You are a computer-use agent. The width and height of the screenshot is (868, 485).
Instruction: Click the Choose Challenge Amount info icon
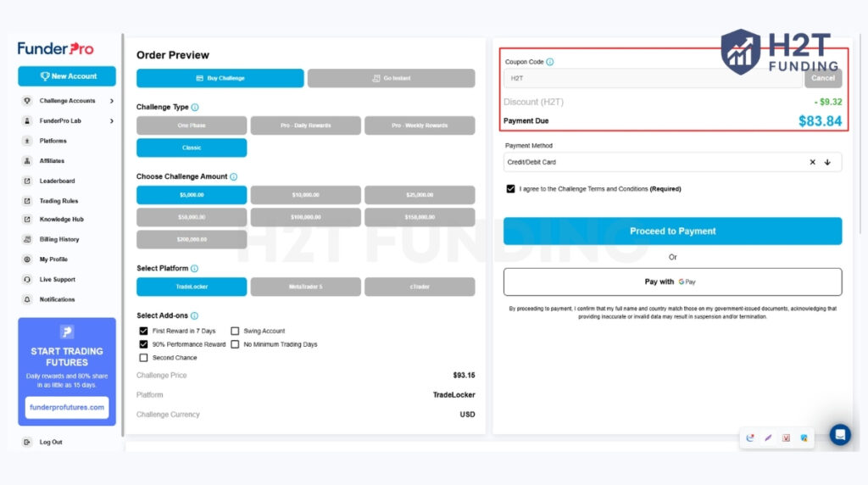[x=234, y=176]
